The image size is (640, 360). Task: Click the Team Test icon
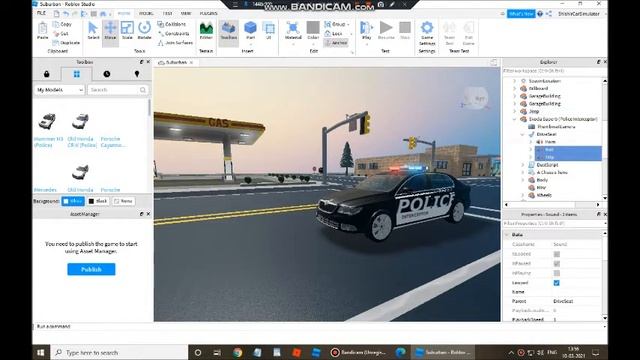pos(449,33)
